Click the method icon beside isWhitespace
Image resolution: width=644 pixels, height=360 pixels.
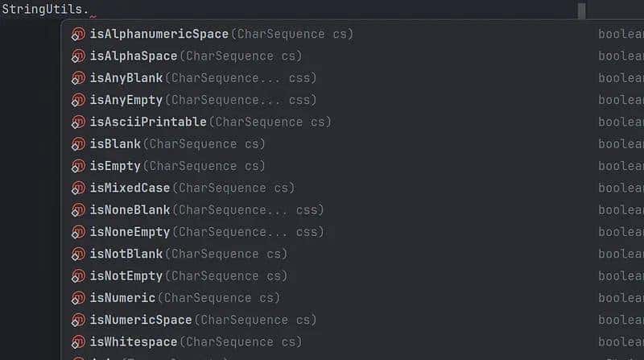[x=78, y=341]
